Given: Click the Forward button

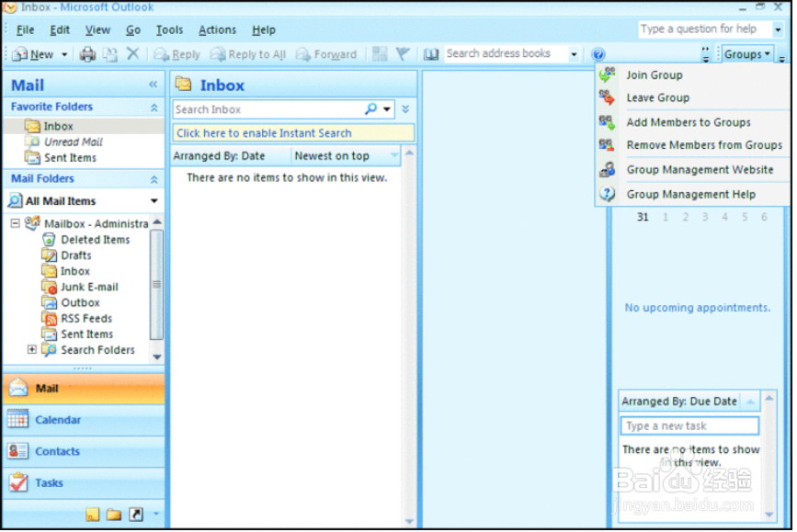Looking at the screenshot, I should click(x=326, y=54).
